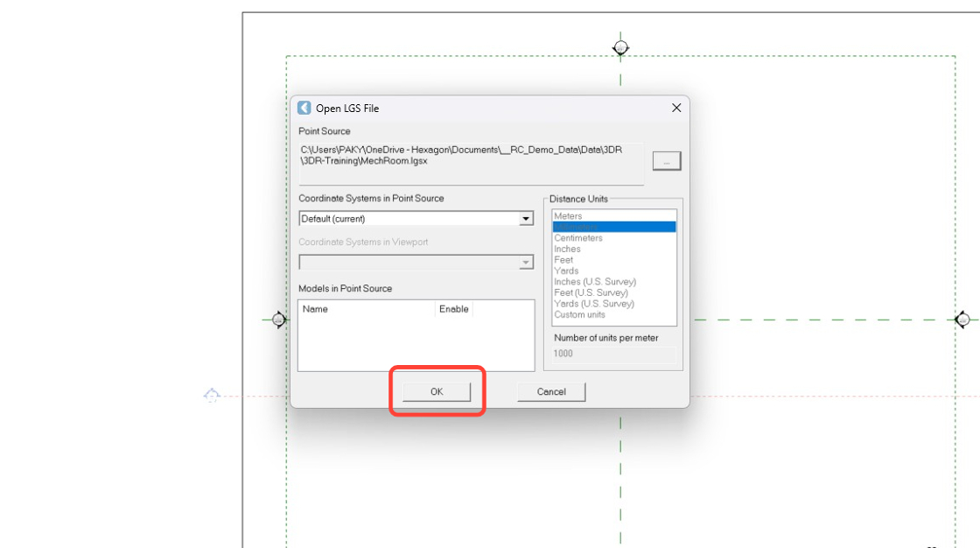Select the top elevation marker on drawing
The width and height of the screenshot is (980, 548).
coord(620,47)
